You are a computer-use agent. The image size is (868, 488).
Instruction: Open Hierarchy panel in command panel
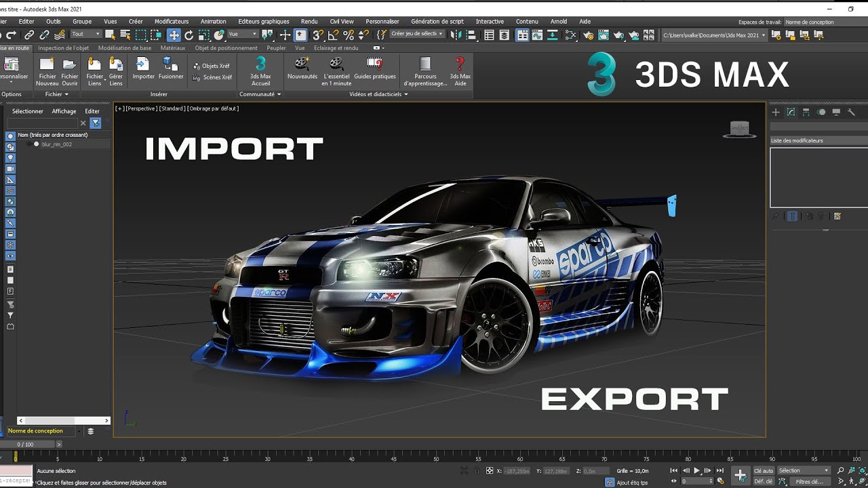tap(806, 112)
